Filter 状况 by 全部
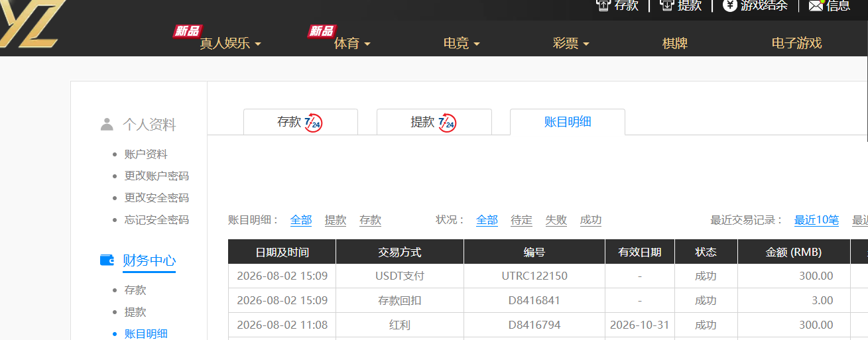Screen dimensions: 868x340 pyautogui.click(x=487, y=220)
